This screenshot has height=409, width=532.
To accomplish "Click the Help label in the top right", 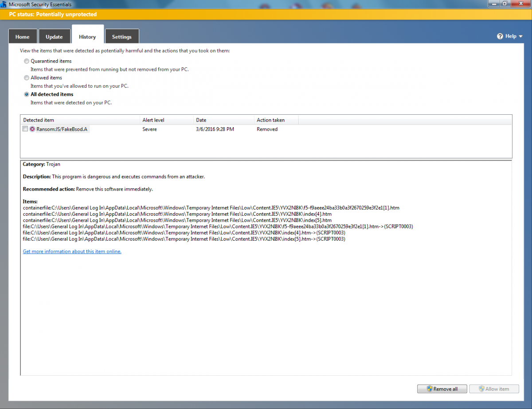I will tap(511, 36).
